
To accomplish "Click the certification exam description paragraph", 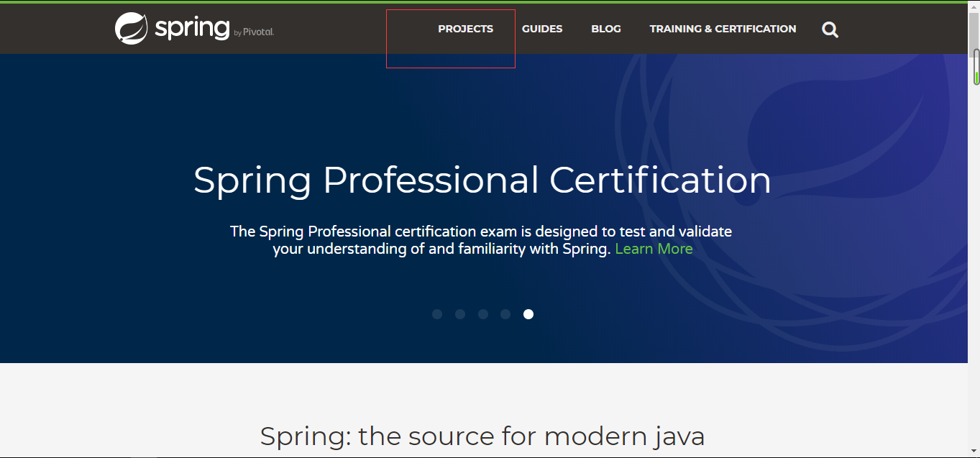I will point(481,240).
